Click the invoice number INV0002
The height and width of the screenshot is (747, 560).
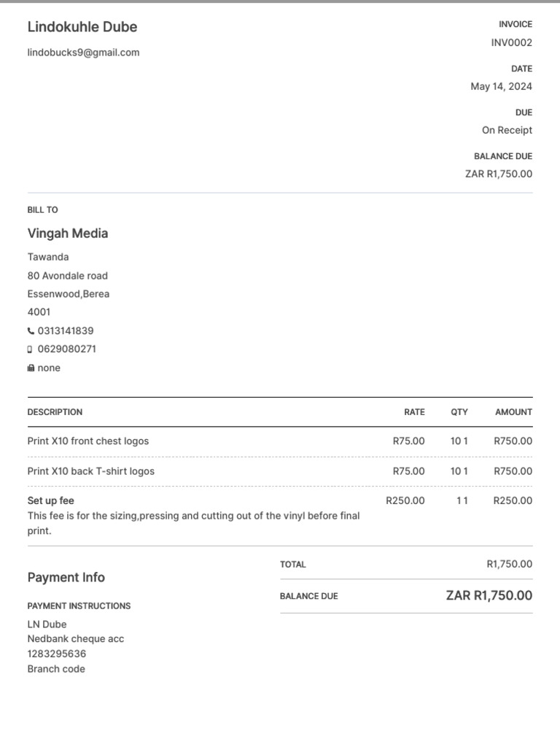click(511, 42)
